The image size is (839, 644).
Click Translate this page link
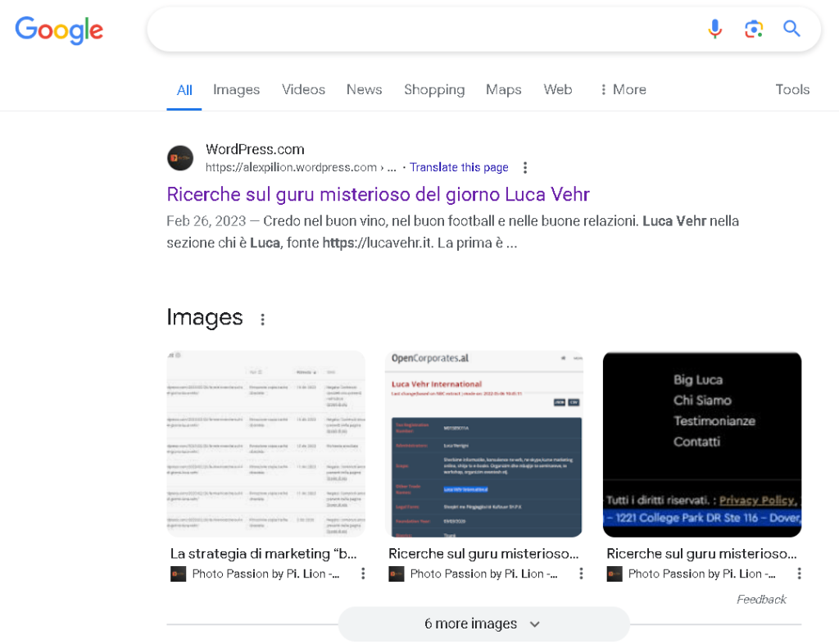(x=459, y=167)
